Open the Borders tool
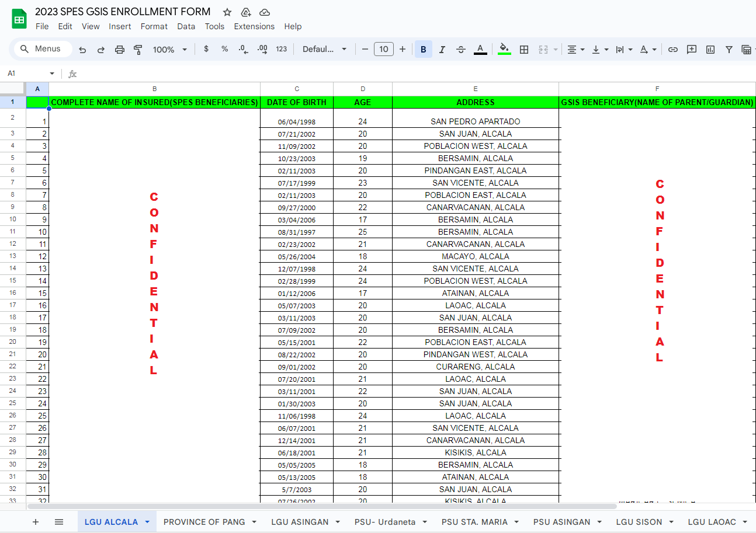This screenshot has width=756, height=533. click(524, 50)
